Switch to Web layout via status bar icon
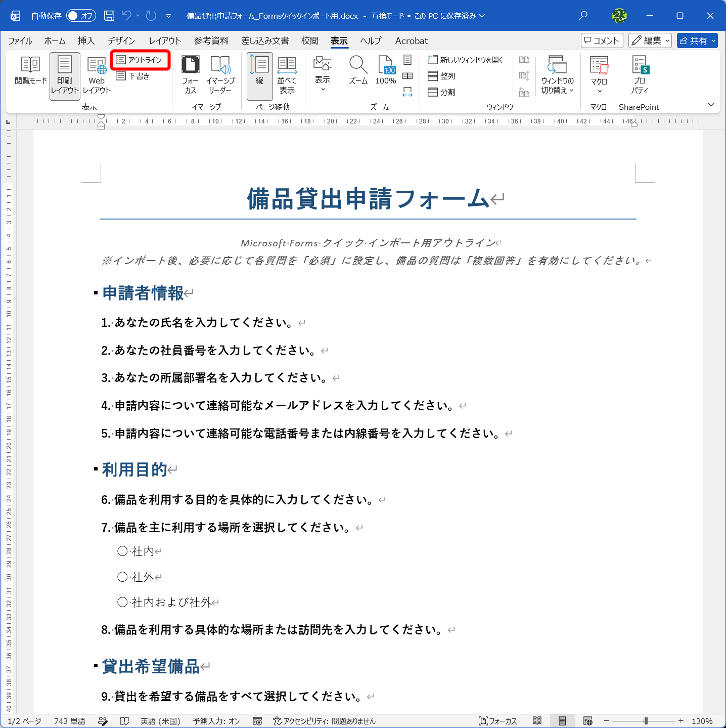This screenshot has height=728, width=726. tap(587, 721)
